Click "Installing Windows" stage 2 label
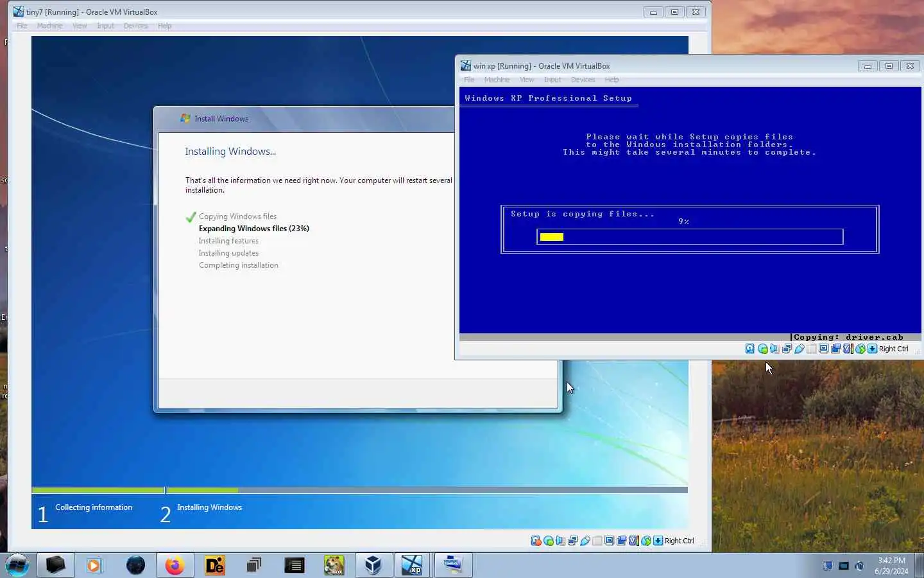 [210, 507]
